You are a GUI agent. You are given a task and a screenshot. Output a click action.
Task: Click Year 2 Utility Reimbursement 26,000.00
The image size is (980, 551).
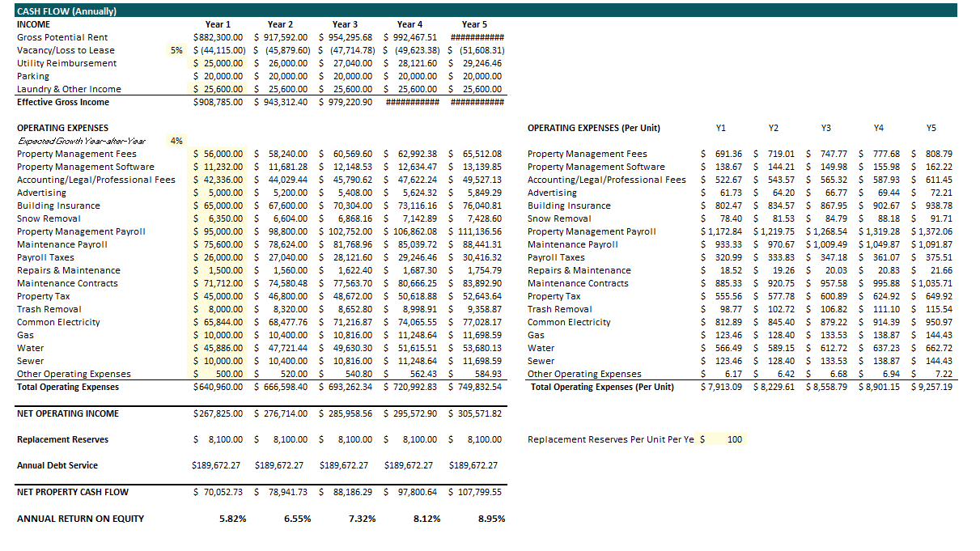282,63
